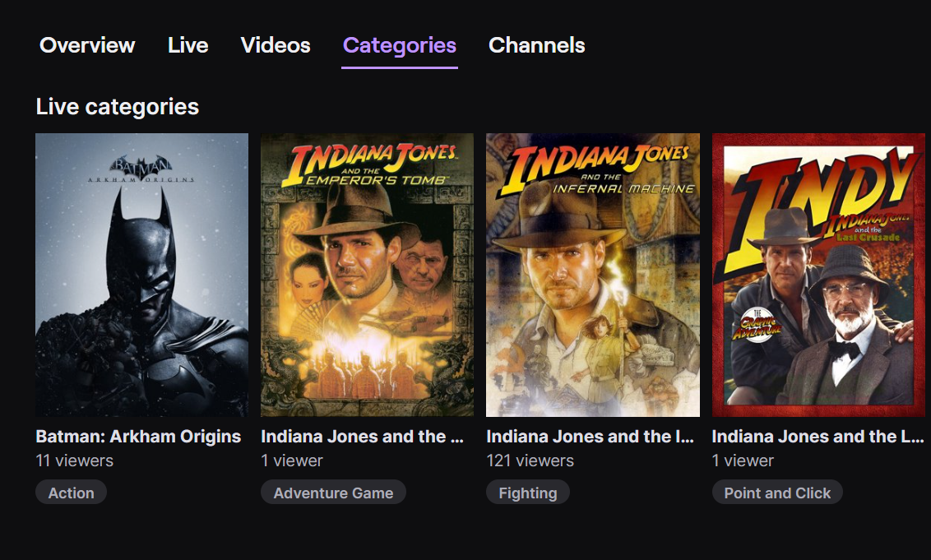Screen dimensions: 931x560
Task: Open the title link under Emperor's Tomb cover
Action: coord(362,437)
